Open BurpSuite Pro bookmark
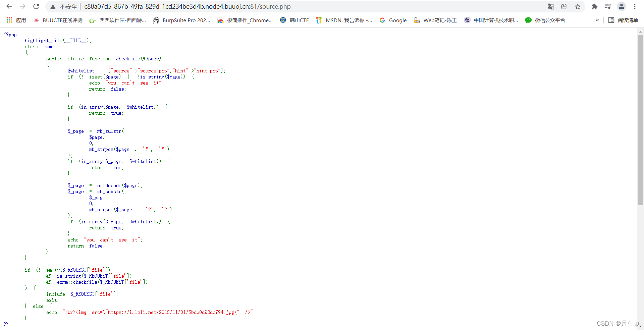This screenshot has width=644, height=330. pos(181,20)
